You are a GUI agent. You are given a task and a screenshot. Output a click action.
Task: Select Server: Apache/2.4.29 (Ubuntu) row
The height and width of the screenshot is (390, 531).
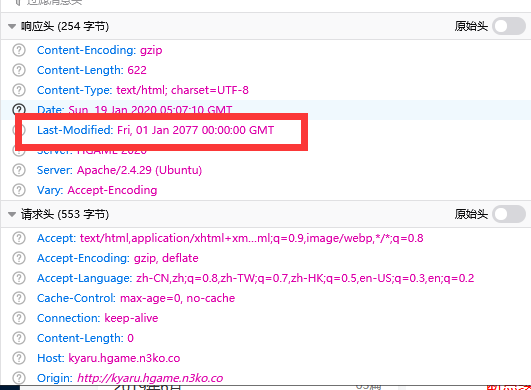(266, 170)
